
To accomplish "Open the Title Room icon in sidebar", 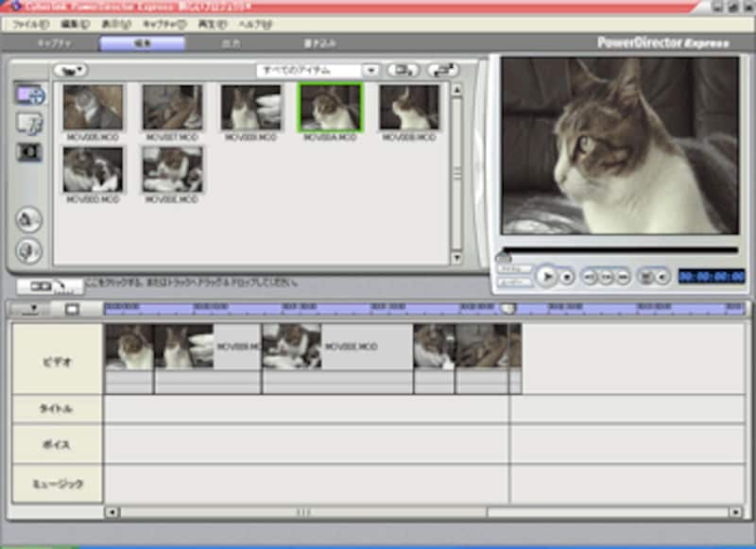I will coord(30,124).
